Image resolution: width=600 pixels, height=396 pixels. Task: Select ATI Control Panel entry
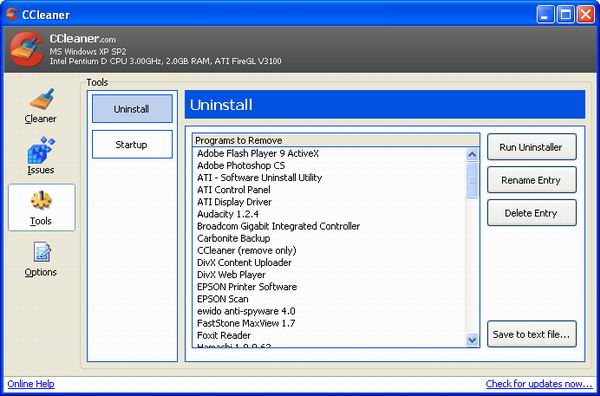pyautogui.click(x=233, y=190)
